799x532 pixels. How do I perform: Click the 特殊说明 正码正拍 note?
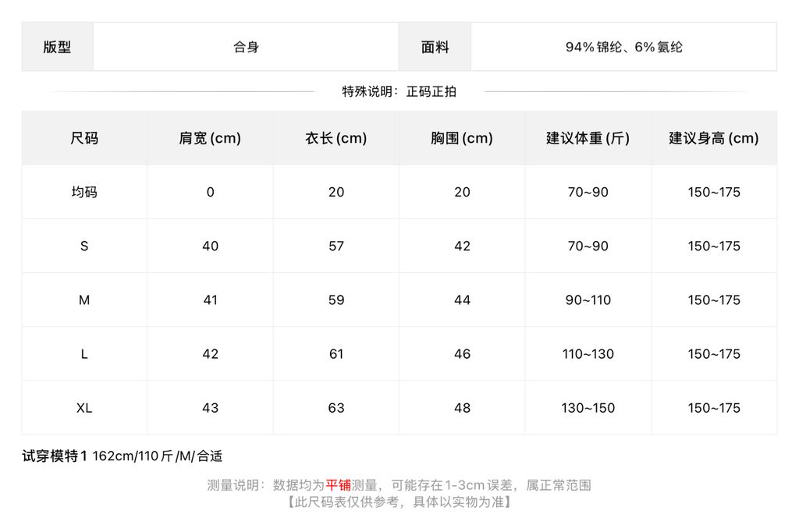399,92
